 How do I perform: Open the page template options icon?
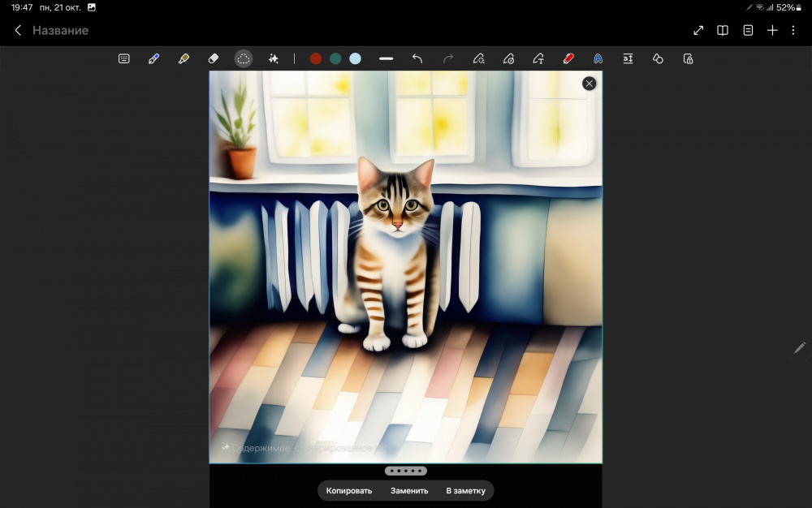748,30
